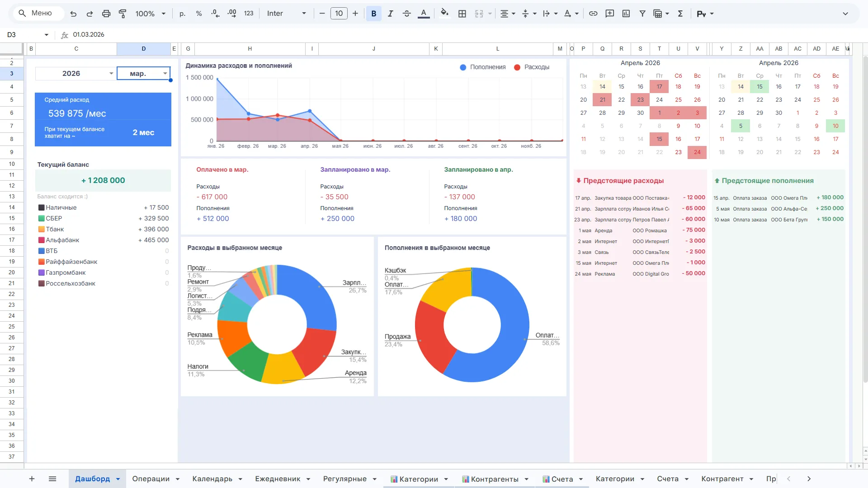
Task: Toggle italic formatting
Action: pyautogui.click(x=390, y=14)
